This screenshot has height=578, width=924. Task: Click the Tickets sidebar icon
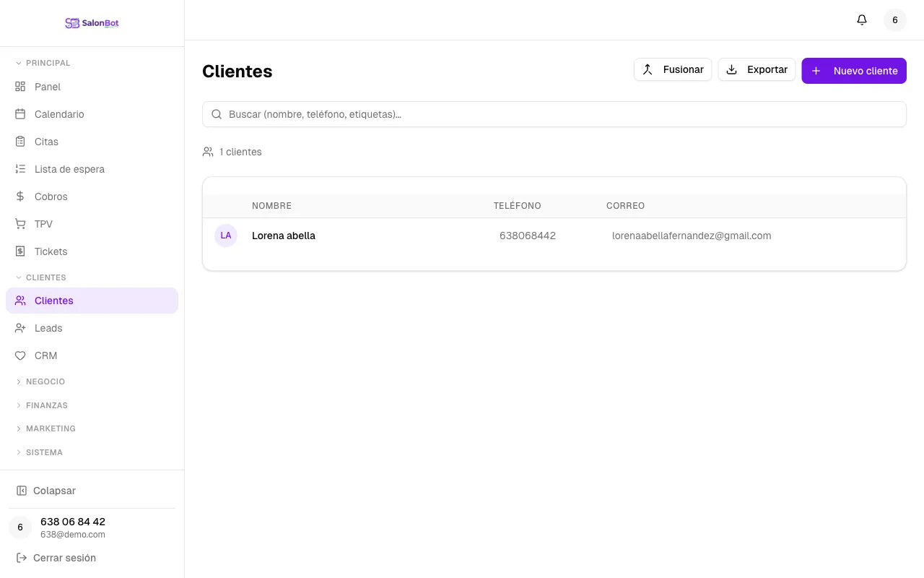pyautogui.click(x=20, y=251)
